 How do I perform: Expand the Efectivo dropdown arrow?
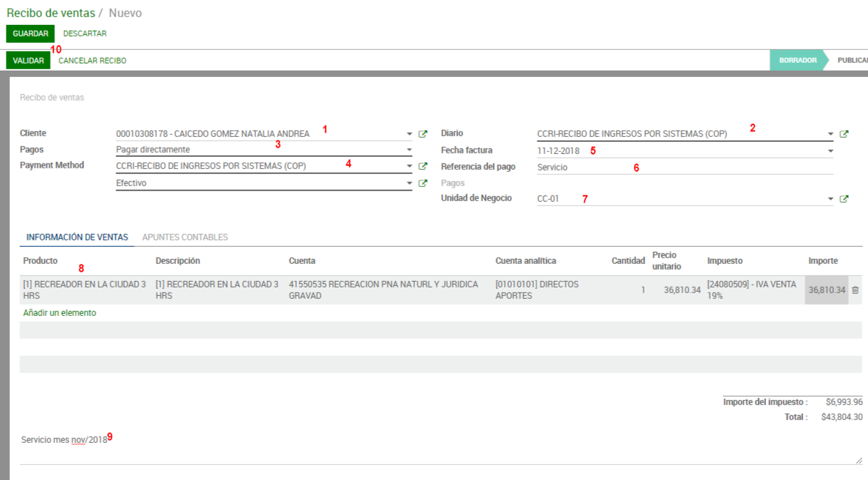409,183
